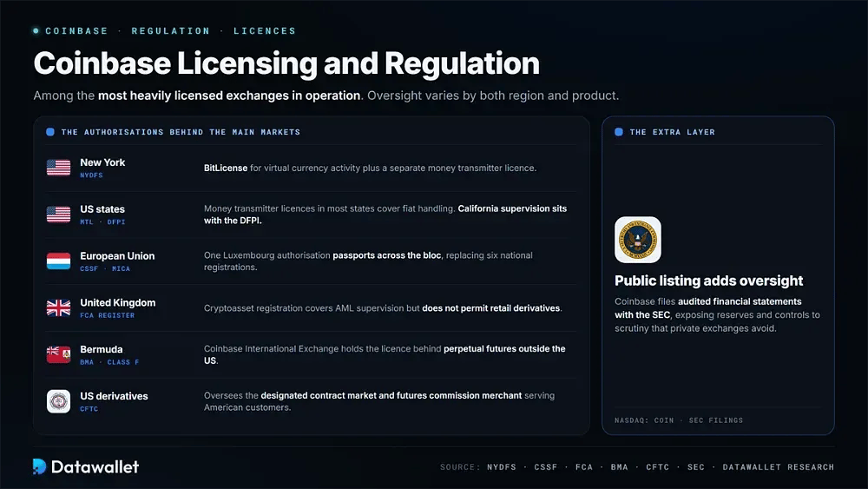Click THE AUTHORISATIONS BEHIND THE MAIN MARKETS heading
This screenshot has height=489, width=868.
point(181,132)
